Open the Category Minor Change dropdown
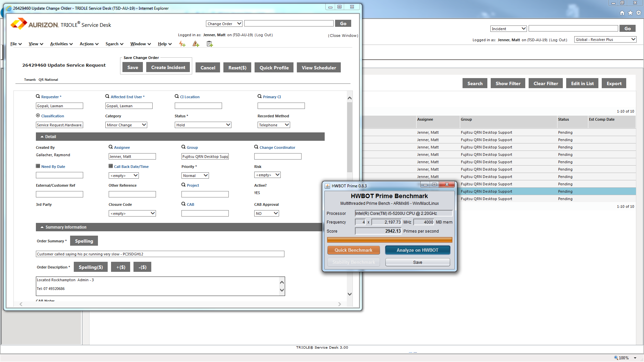This screenshot has width=644, height=362. (x=126, y=125)
